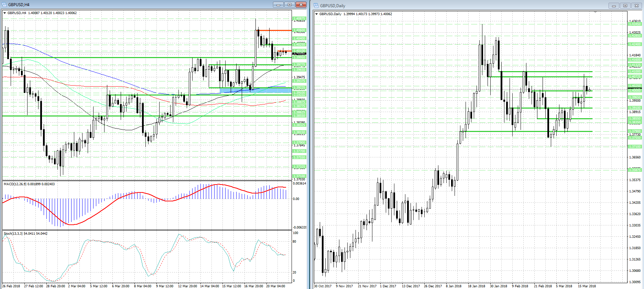Minimize the GBPUSD,Daily chart window
Image resolution: width=644 pixels, height=289 pixels.
pos(613,5)
